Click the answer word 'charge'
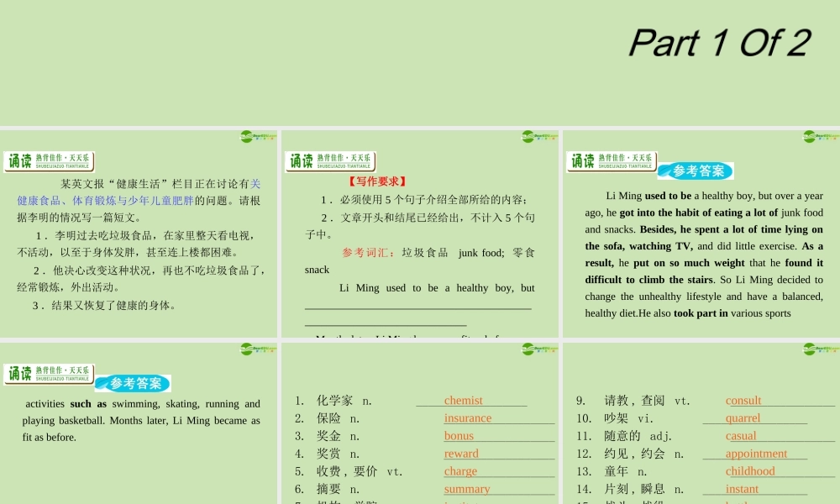 (x=460, y=470)
